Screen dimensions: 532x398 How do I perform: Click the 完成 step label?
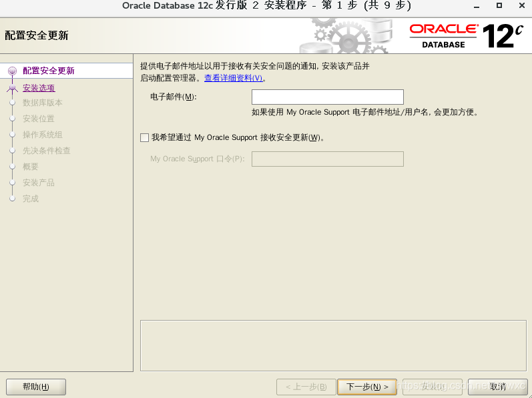[31, 199]
